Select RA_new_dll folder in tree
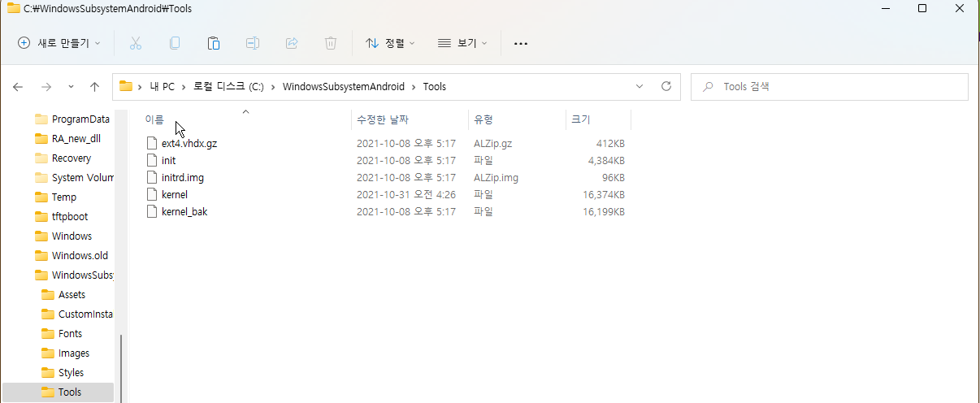Viewport: 980px width, 403px height. 68,138
